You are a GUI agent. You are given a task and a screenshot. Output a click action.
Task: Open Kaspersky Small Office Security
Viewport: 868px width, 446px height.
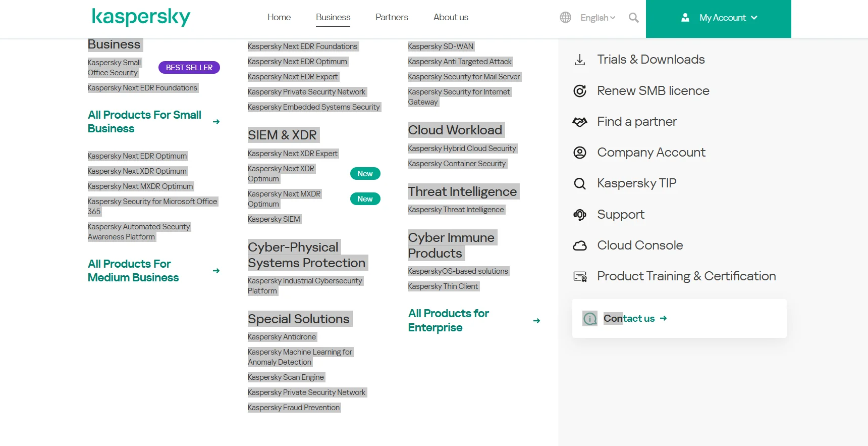click(x=114, y=67)
